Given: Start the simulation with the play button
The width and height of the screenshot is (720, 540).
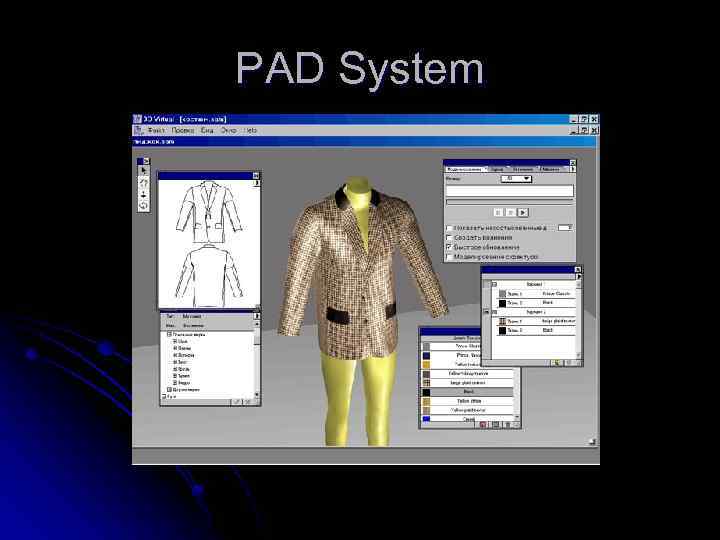Looking at the screenshot, I should click(523, 212).
